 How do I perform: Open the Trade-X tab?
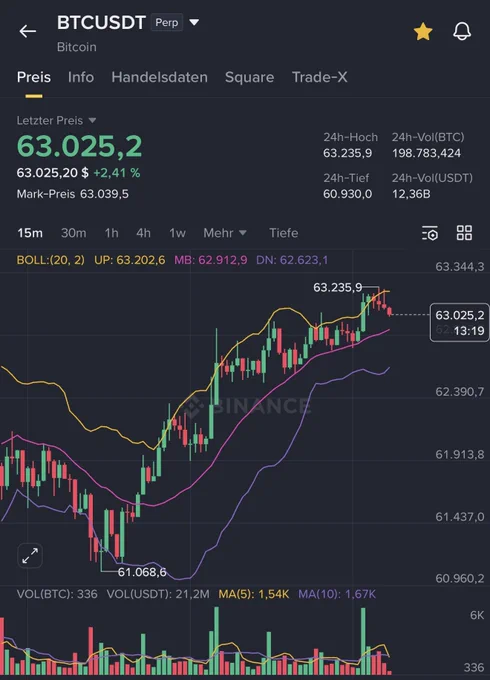319,77
